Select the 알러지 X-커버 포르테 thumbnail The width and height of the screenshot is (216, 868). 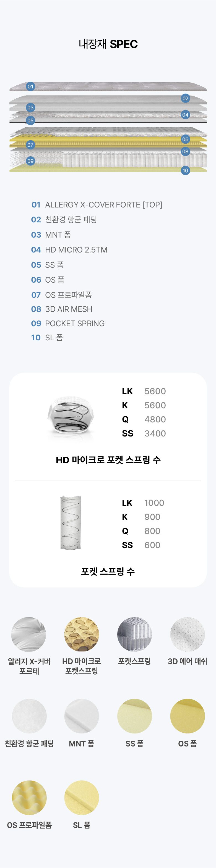click(29, 635)
